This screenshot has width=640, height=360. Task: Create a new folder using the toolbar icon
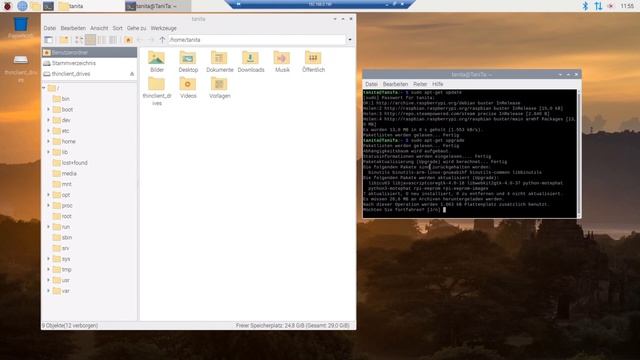(64, 40)
